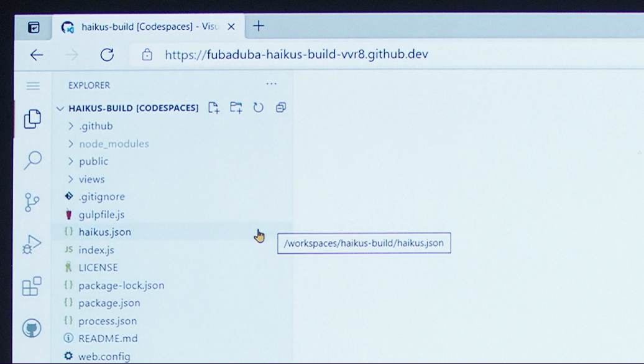Select the haikus-build [Codespaces] browser tab

148,27
